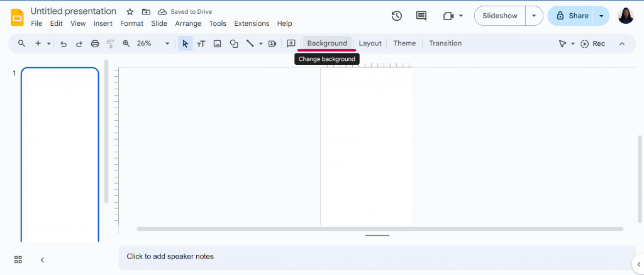Click the filmstrip vertical scrollbar

(106, 131)
